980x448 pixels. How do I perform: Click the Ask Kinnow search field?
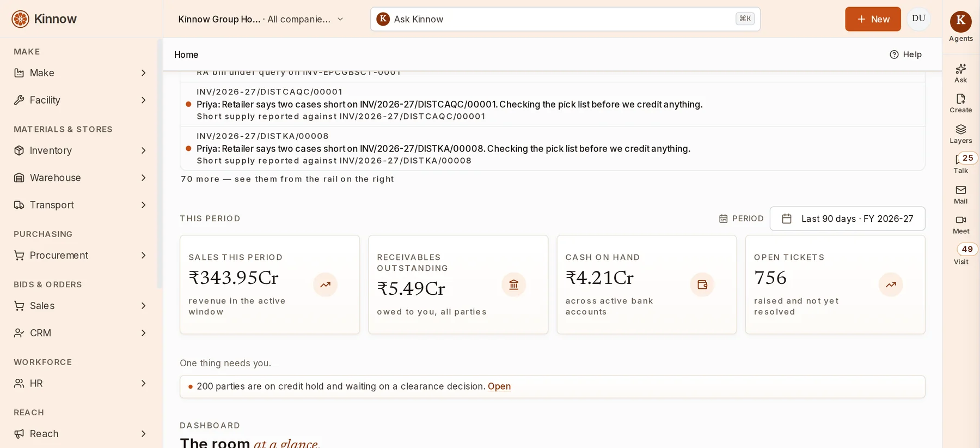pos(565,19)
